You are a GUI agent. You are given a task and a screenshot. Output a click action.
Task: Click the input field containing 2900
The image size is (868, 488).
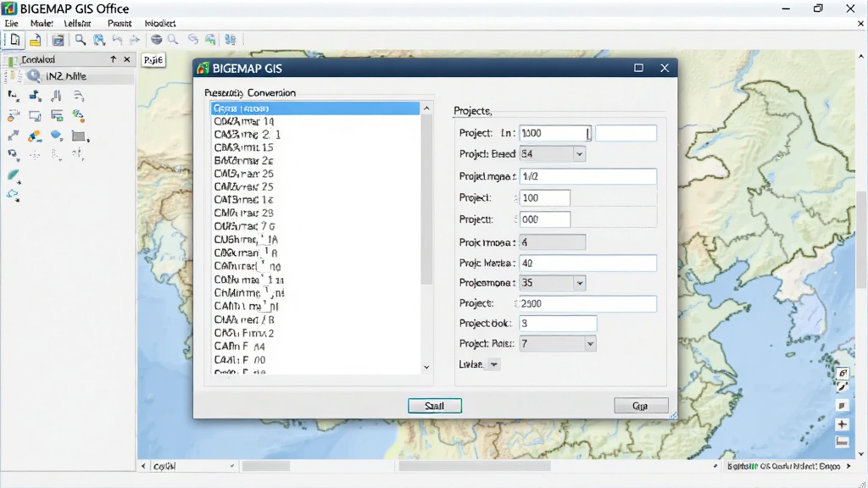[x=588, y=303]
